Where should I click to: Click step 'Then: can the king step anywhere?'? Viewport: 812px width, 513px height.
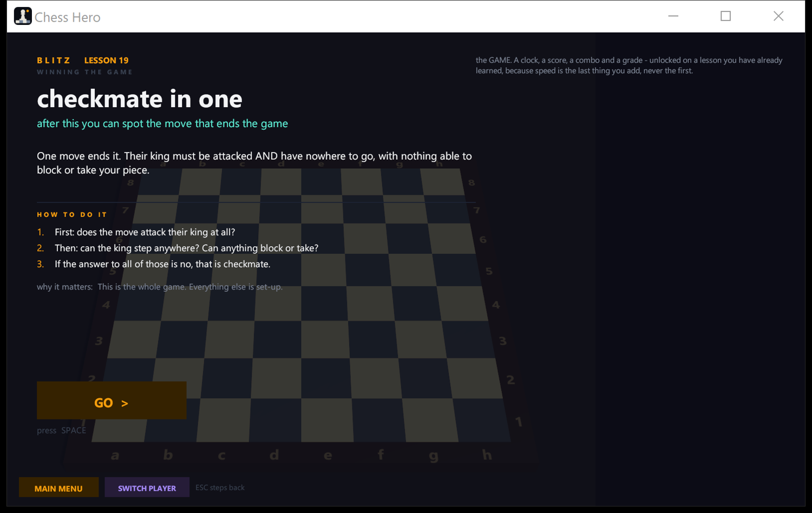point(186,248)
